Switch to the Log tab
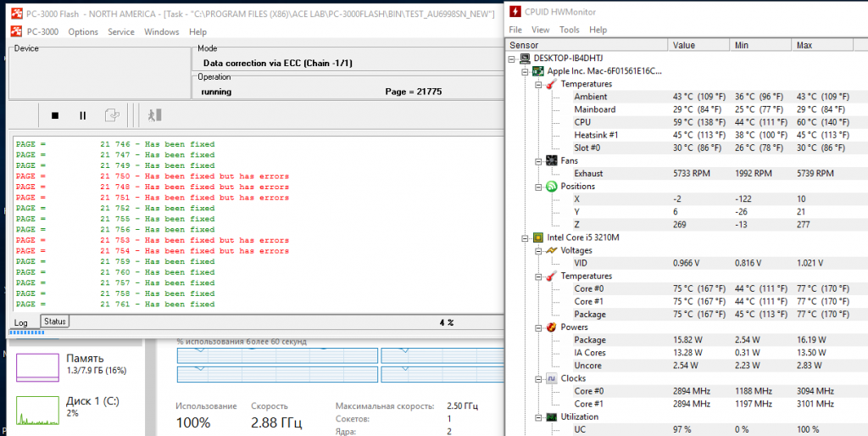Viewport: 868px width, 436px height. click(21, 322)
